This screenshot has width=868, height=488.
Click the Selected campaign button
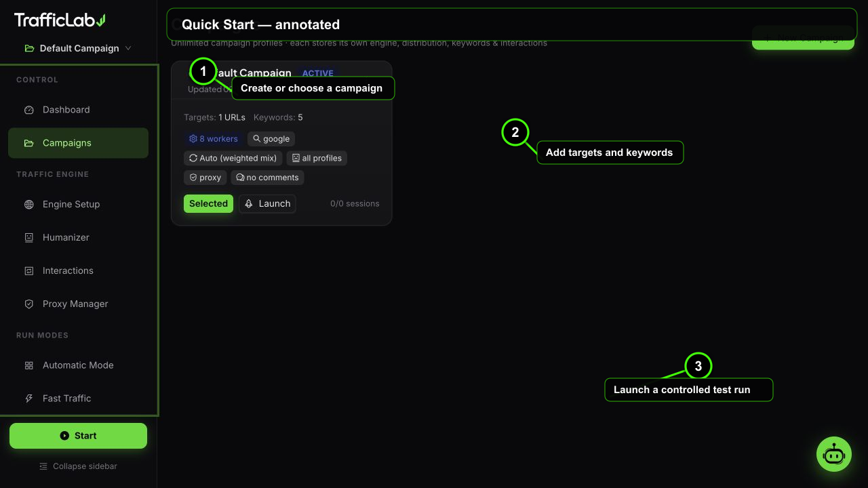[208, 203]
